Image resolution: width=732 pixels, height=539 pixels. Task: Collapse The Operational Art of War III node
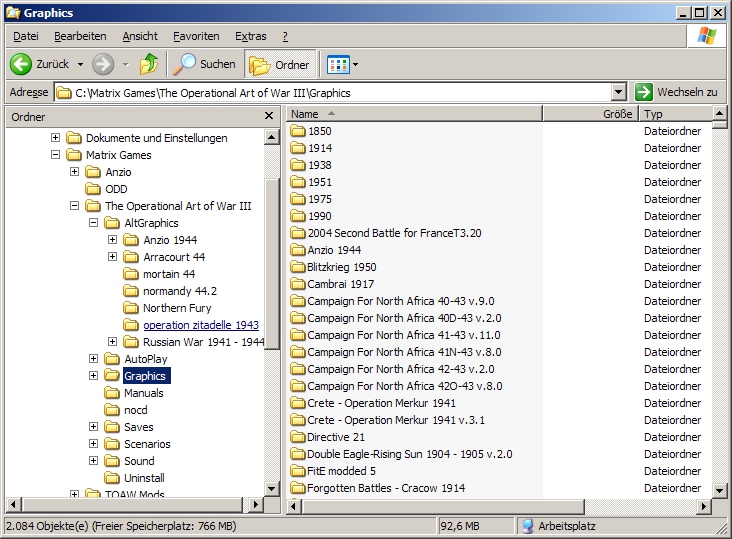coord(74,205)
